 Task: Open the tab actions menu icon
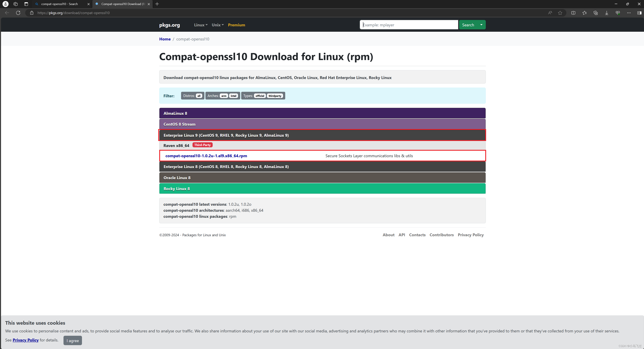point(26,4)
